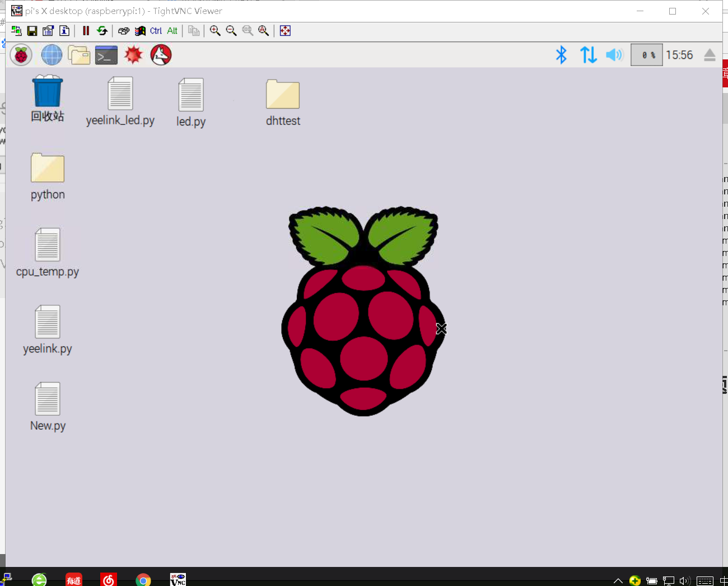The width and height of the screenshot is (728, 586).
Task: Open connection options in TightVNC toolbar
Action: pos(48,31)
